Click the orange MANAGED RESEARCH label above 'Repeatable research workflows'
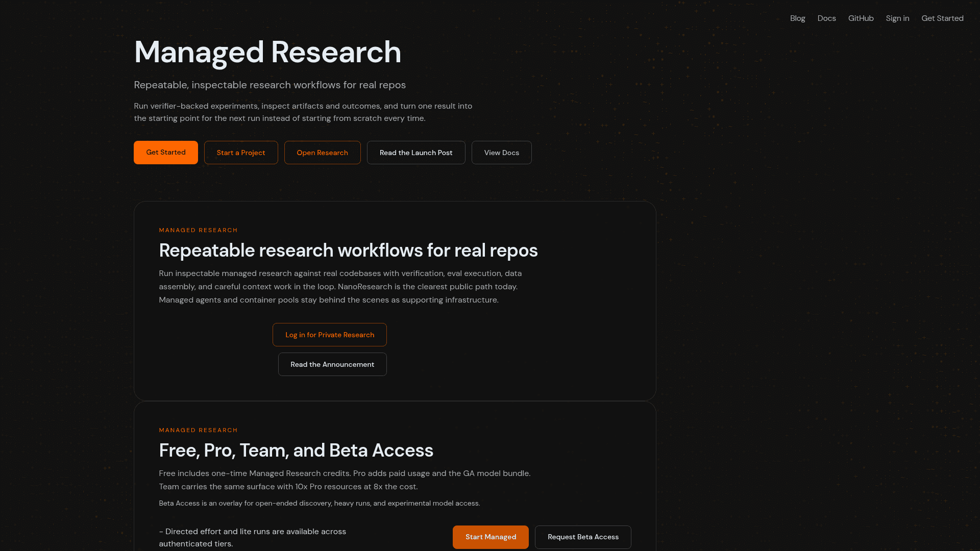The image size is (980, 551). click(198, 230)
